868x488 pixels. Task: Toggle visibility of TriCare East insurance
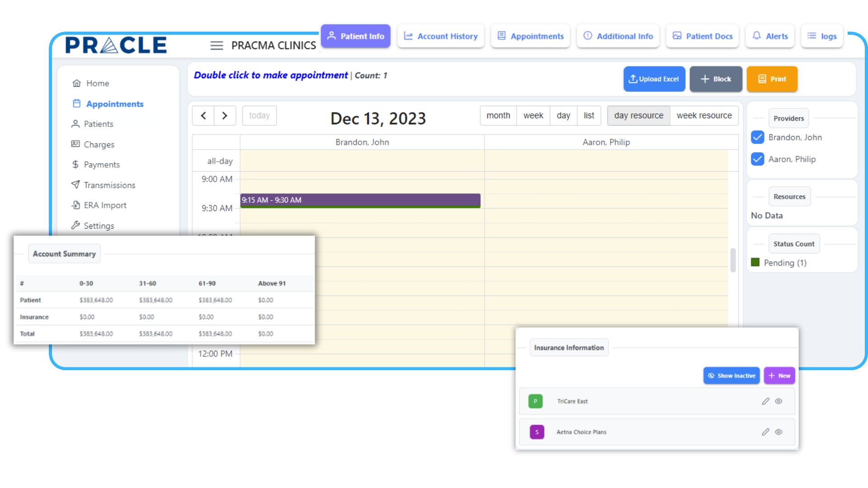coord(778,401)
